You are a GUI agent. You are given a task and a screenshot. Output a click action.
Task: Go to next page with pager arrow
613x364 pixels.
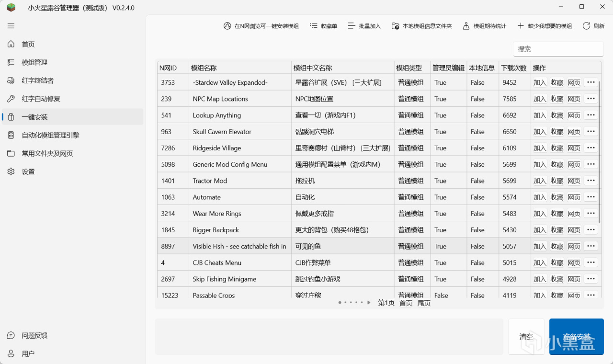[x=369, y=302]
